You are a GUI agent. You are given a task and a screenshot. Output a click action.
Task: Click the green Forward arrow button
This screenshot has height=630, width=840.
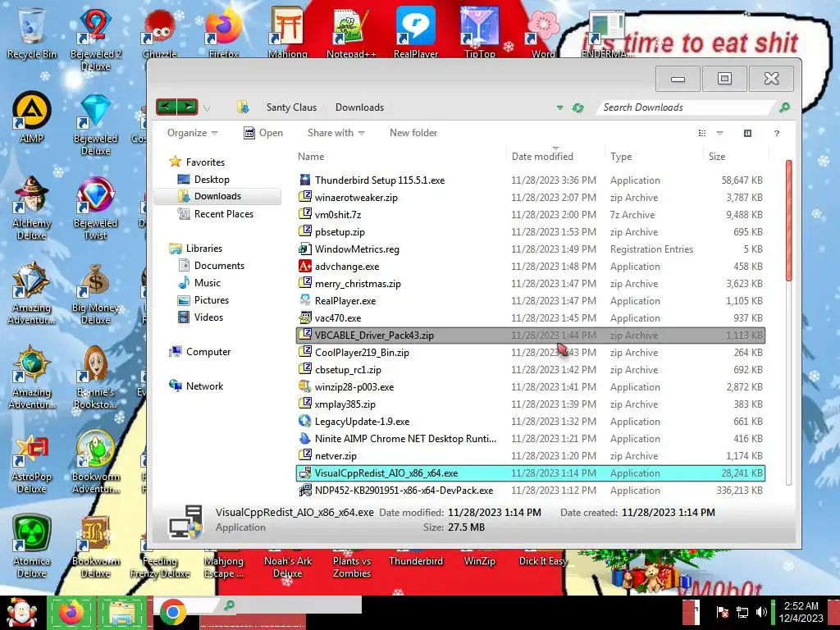tap(188, 107)
